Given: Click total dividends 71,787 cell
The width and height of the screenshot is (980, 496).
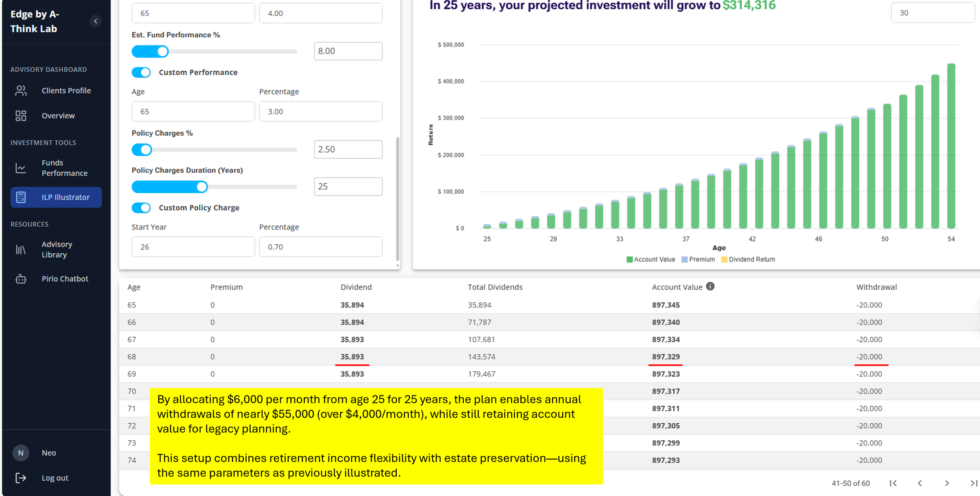Looking at the screenshot, I should click(479, 322).
